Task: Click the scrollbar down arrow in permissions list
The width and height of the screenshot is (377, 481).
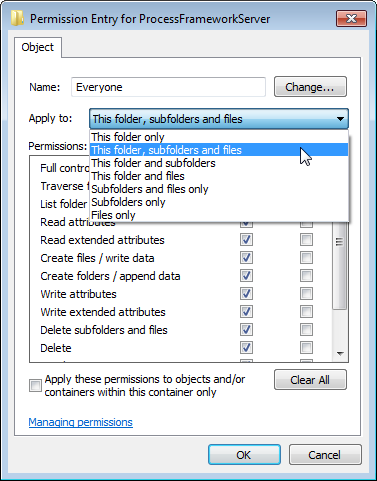Action: (x=340, y=354)
